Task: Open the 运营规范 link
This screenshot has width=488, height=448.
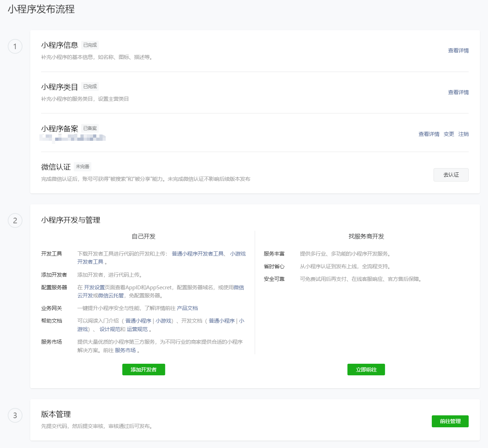Action: tap(137, 329)
